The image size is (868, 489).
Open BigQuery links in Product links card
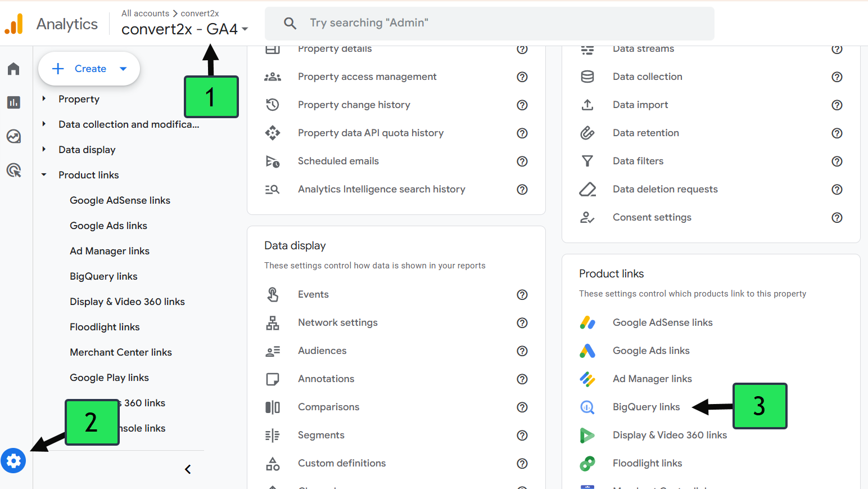(x=646, y=407)
